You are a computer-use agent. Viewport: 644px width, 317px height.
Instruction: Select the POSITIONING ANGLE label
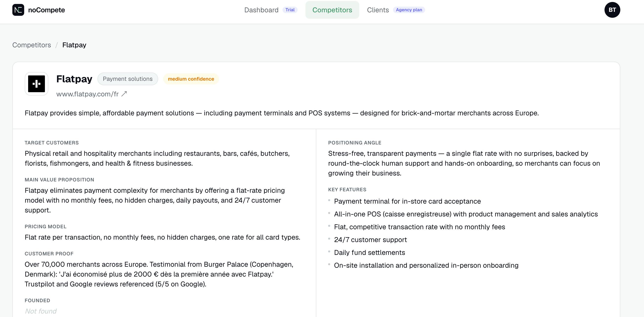355,143
